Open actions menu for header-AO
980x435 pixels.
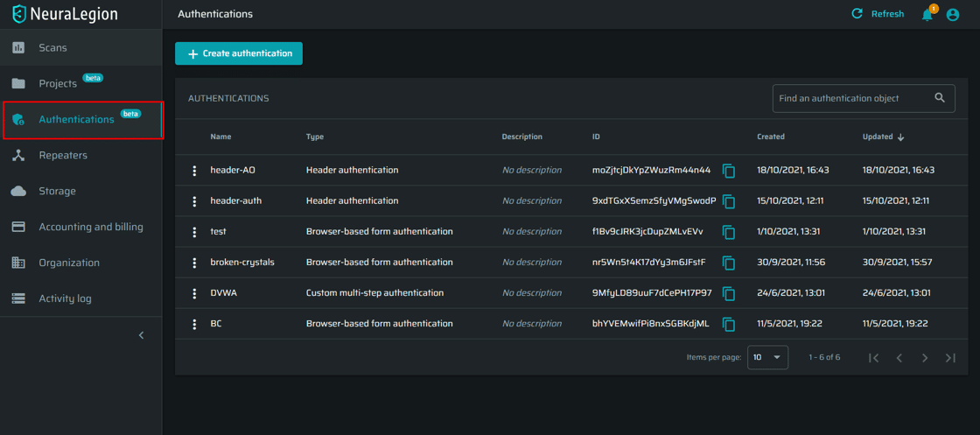tap(194, 171)
